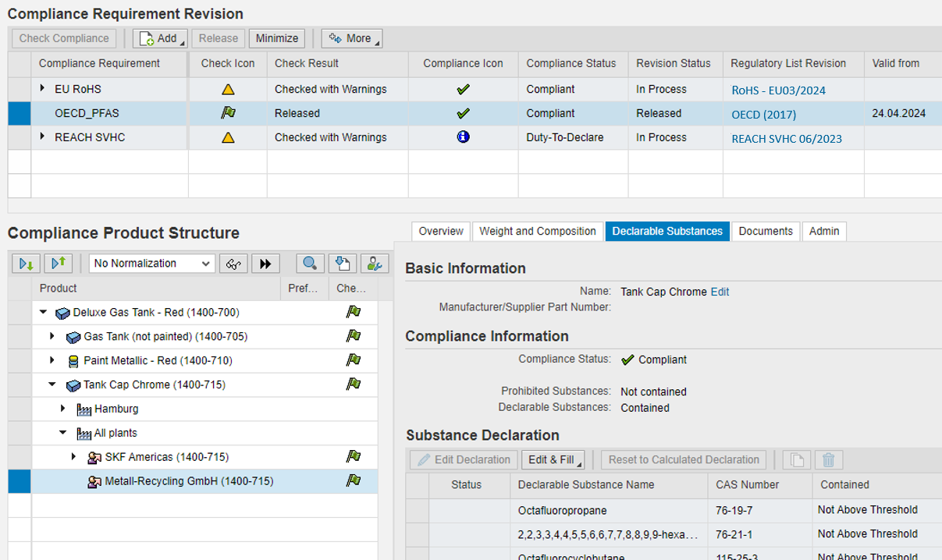Click the Hamburg plant factory icon
Image resolution: width=942 pixels, height=560 pixels.
click(84, 409)
